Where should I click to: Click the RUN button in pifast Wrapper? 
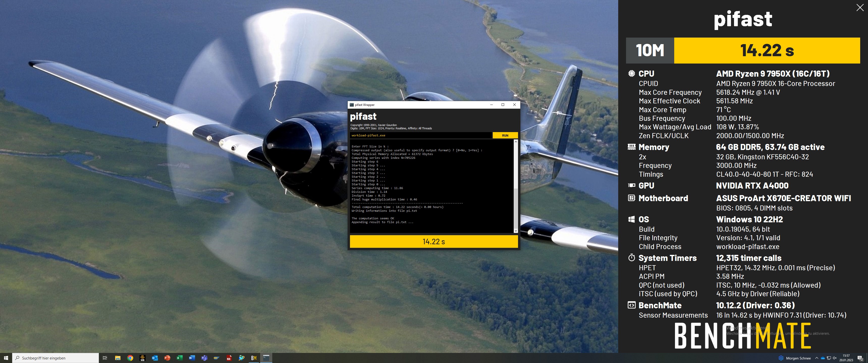(505, 135)
